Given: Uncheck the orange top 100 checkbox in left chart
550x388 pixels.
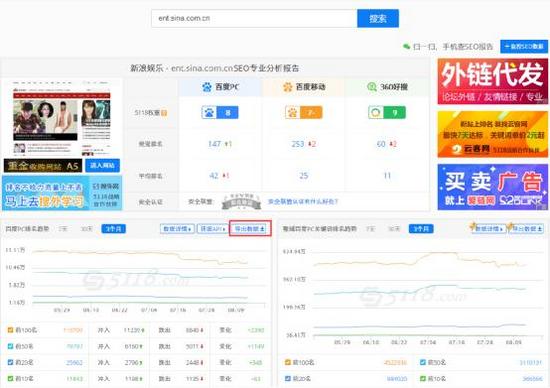Looking at the screenshot, I should [x=10, y=330].
